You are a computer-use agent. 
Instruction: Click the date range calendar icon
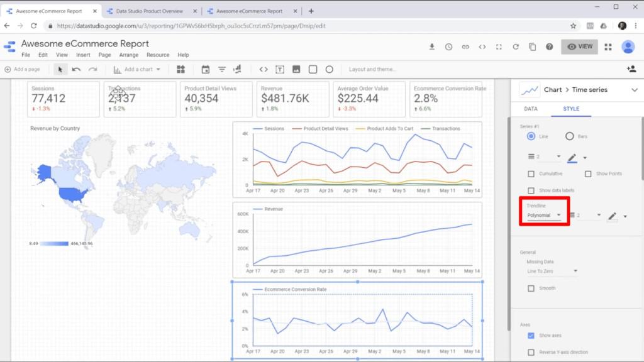click(205, 69)
